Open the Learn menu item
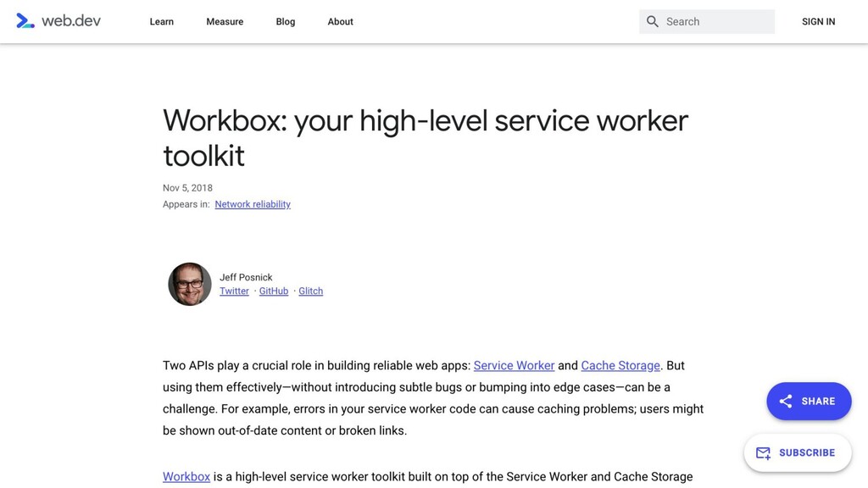Viewport: 868px width, 488px height. pyautogui.click(x=162, y=21)
